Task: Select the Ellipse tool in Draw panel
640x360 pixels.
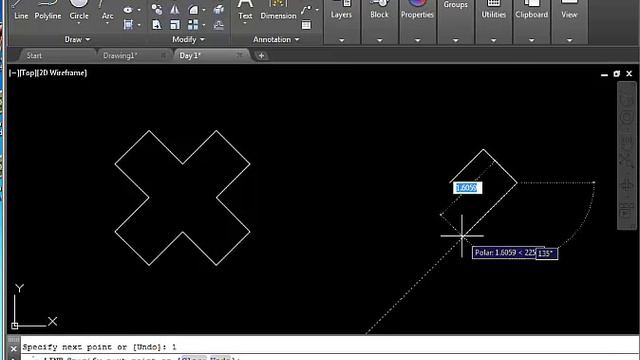Action: [x=128, y=9]
